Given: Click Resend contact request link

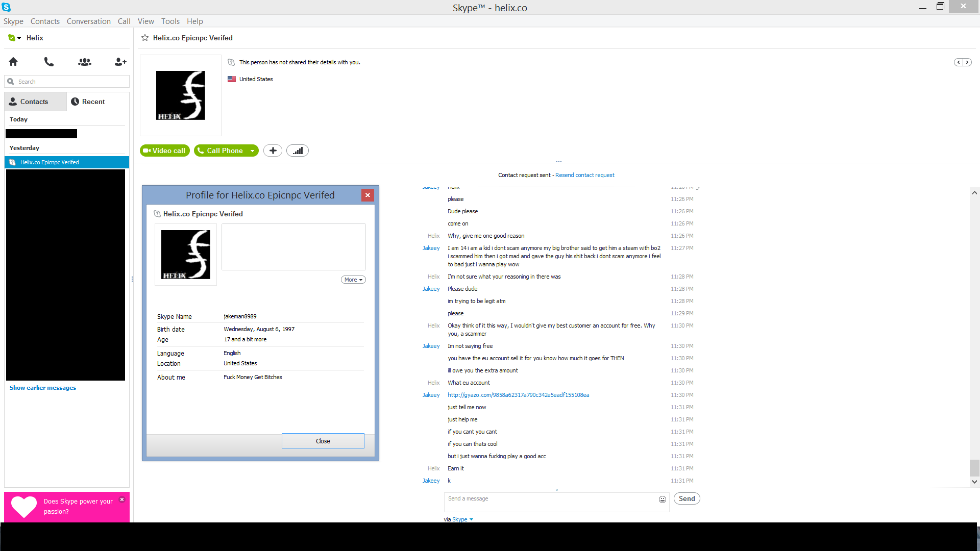Looking at the screenshot, I should pos(584,175).
